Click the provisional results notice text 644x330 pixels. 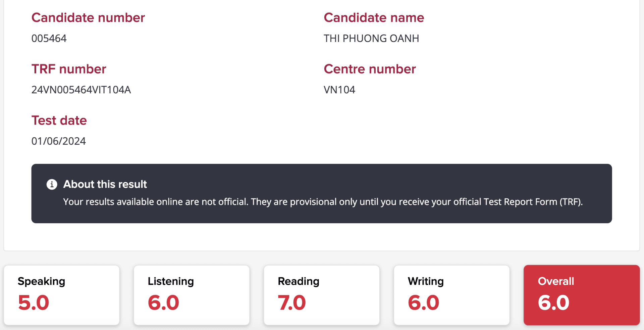coord(323,202)
